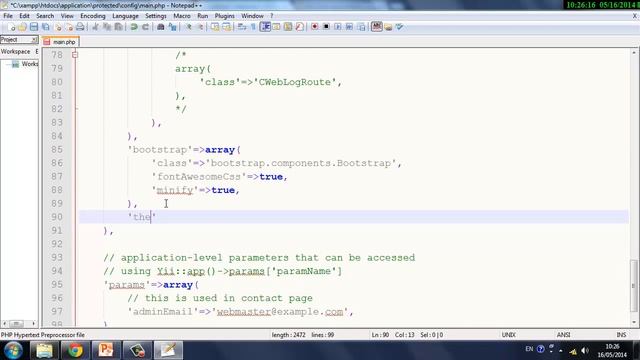
Task: Click the Open file toolbar icon
Action: pos(22,27)
